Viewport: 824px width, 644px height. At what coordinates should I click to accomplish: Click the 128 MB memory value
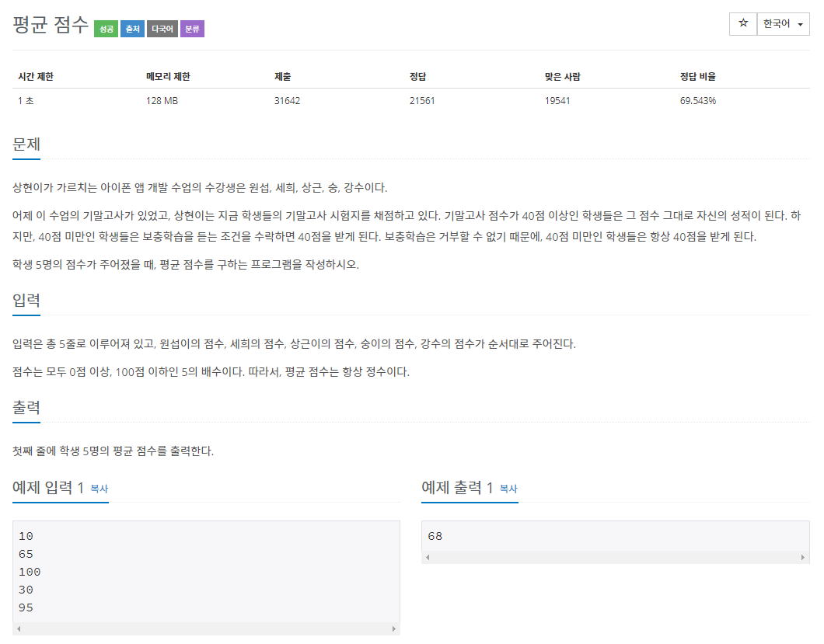tap(162, 101)
